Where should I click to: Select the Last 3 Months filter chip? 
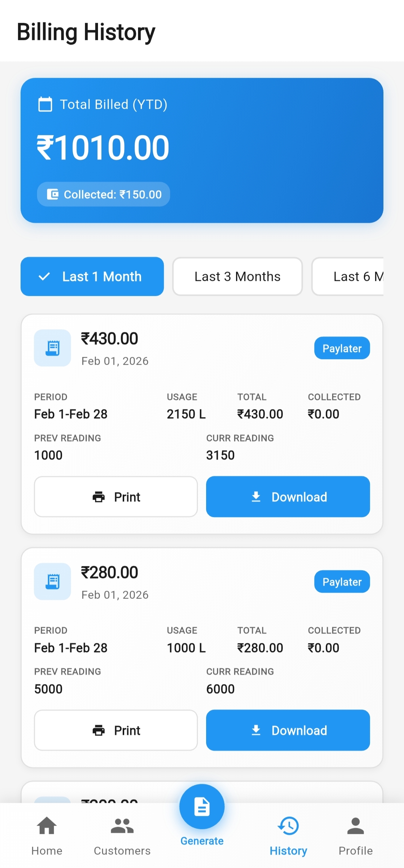(x=237, y=276)
